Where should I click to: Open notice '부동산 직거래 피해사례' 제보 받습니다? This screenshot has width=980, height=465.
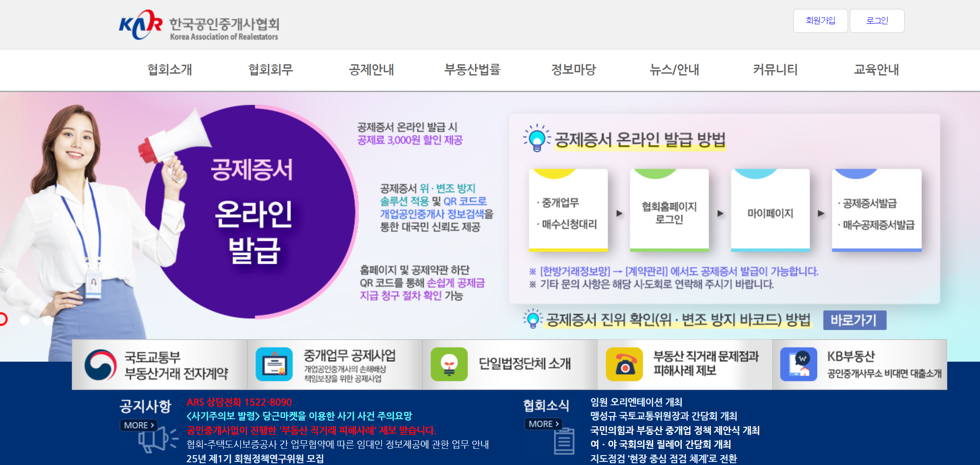click(311, 430)
